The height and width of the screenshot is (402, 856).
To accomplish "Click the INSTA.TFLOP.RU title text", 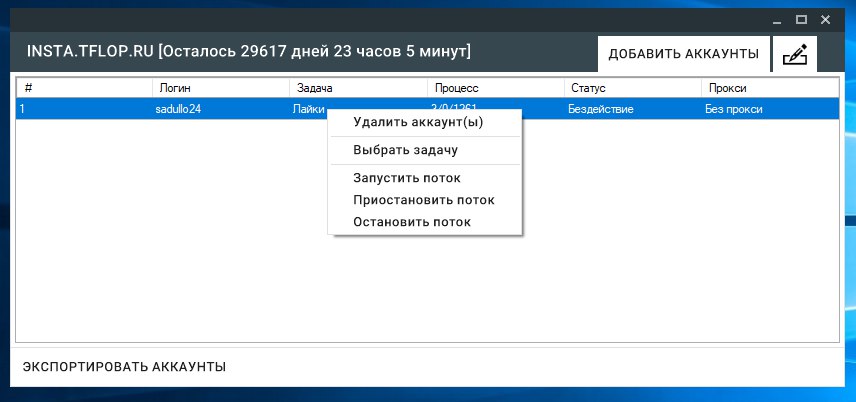I will point(90,52).
